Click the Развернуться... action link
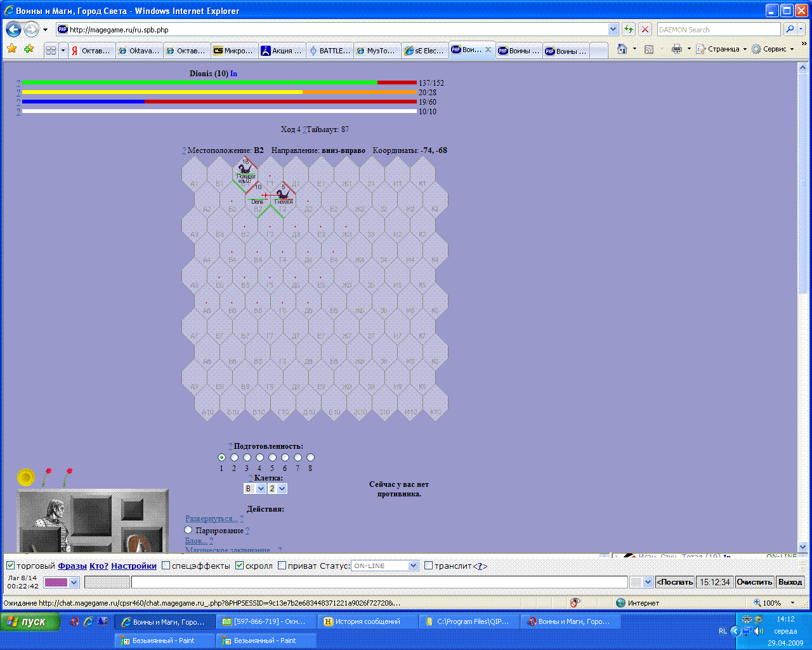This screenshot has height=650, width=812. pos(211,519)
